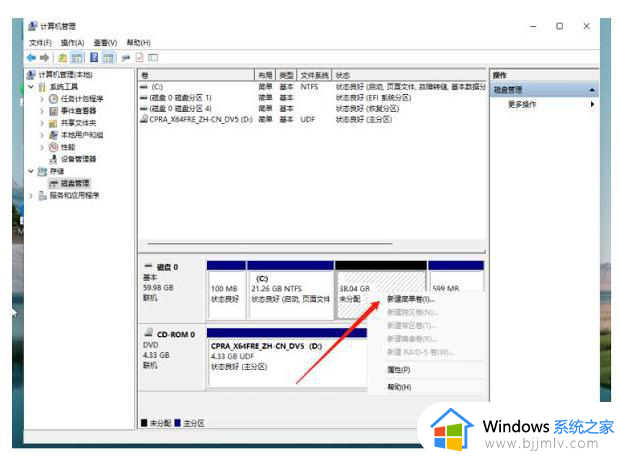Image resolution: width=619 pixels, height=457 pixels.
Task: Click the 事件查看器 icon in tree
Action: (x=53, y=111)
